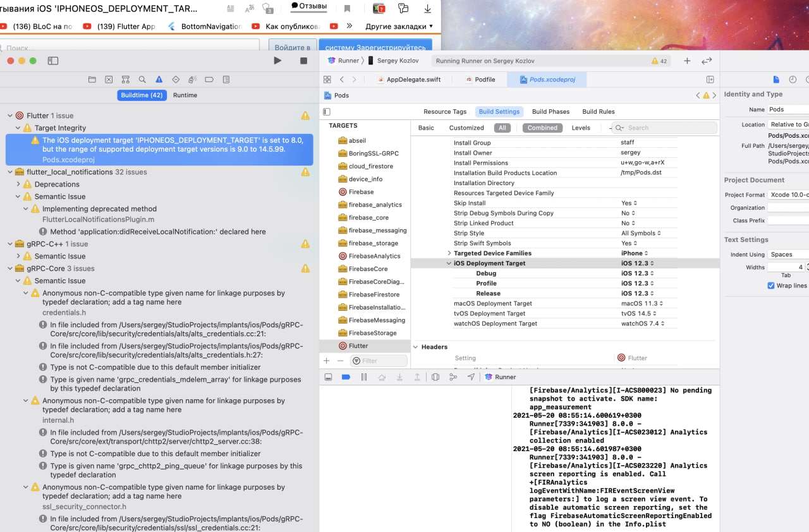Stop the running app with the Stop button
Screen dimensions: 809x532
point(303,61)
